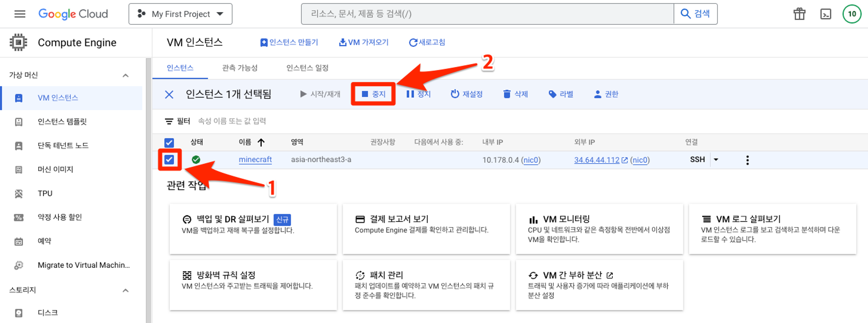The image size is (868, 323).
Task: Open VM 로그 살펴보기 card
Action: [773, 229]
